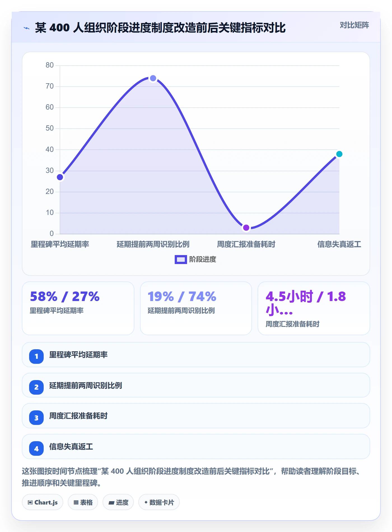Click the lightning icon beside the title
Screen dimensions: 392x532
(27, 28)
